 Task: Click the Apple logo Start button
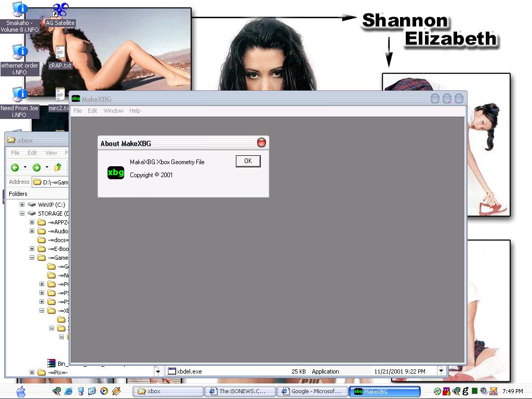(21, 391)
